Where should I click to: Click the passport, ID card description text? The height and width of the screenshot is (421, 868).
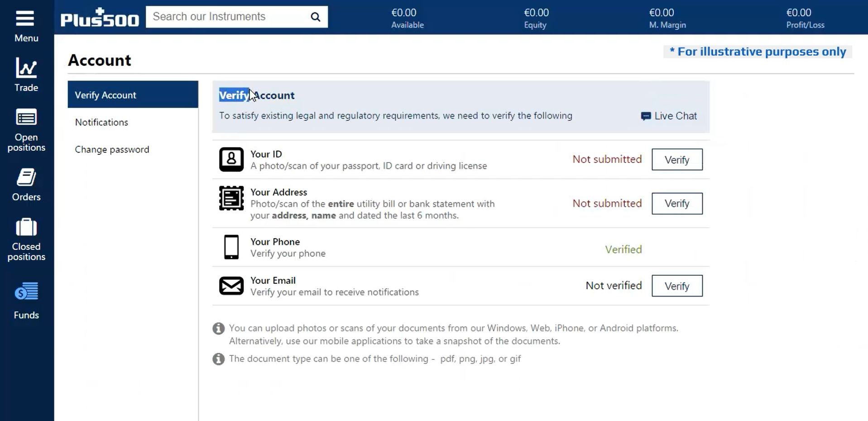pos(369,166)
